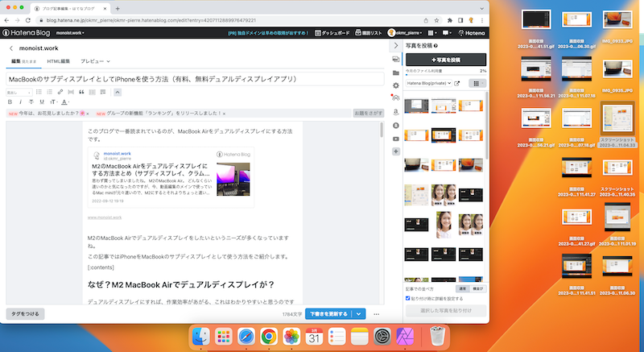The image size is (644, 352).
Task: Open the プレビュー dropdown tab
Action: click(95, 61)
